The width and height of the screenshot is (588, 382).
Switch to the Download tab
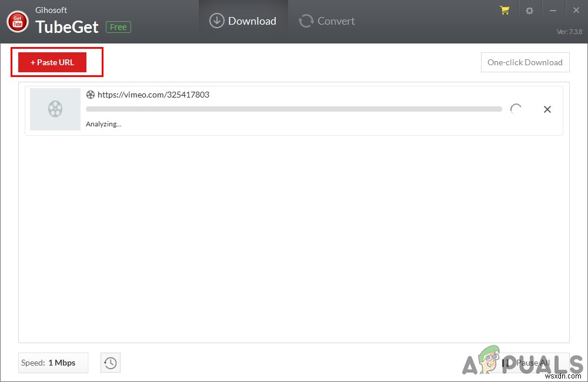(243, 21)
